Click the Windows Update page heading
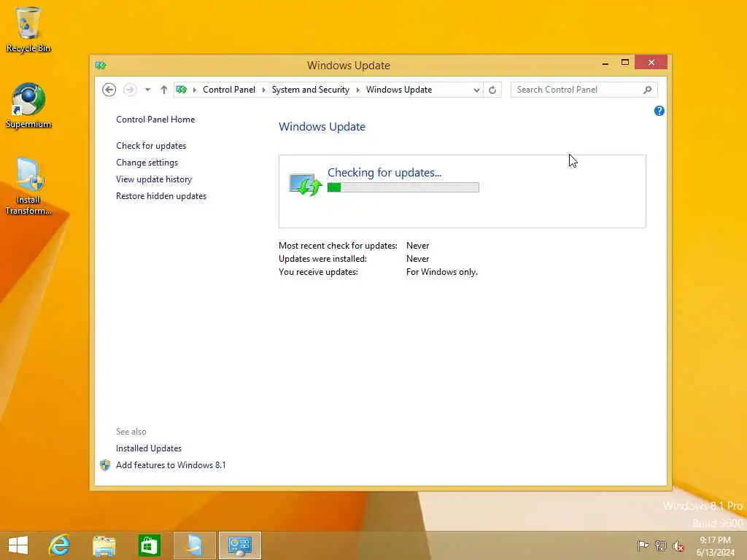747x560 pixels. (x=322, y=127)
